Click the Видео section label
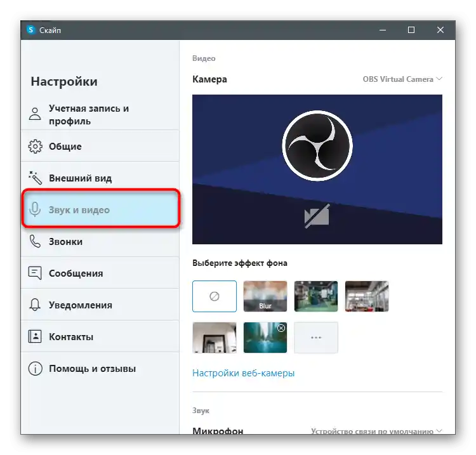 pyautogui.click(x=204, y=58)
